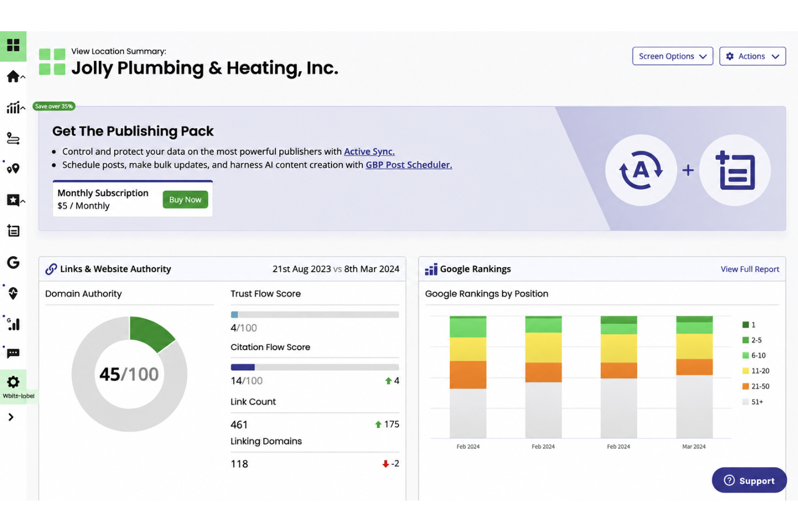Toggle the 6-10 legend swatch
798x532 pixels.
click(746, 356)
